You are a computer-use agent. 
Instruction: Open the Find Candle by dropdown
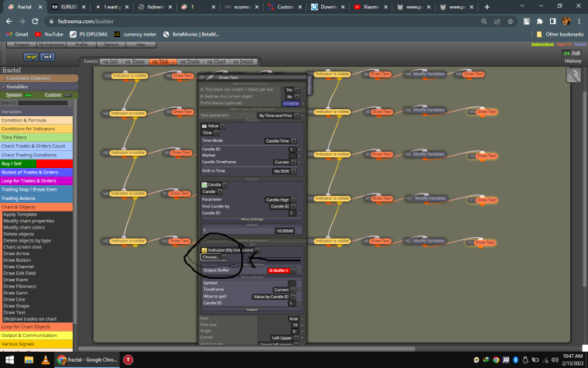pyautogui.click(x=282, y=207)
